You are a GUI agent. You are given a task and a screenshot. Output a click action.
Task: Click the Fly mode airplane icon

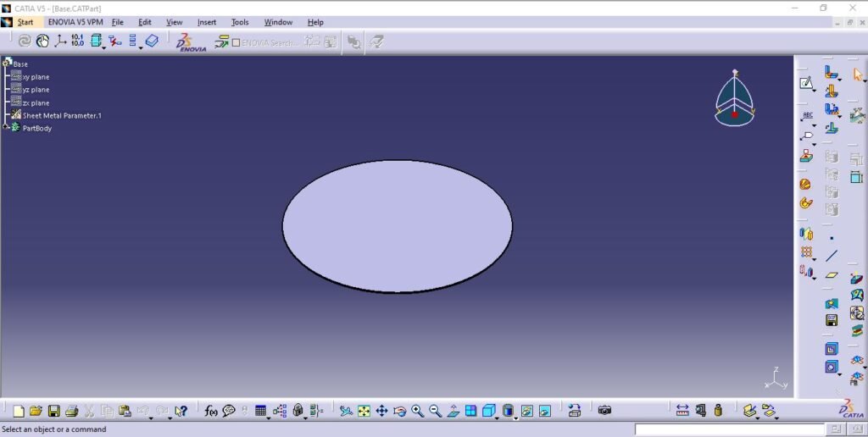pos(346,411)
